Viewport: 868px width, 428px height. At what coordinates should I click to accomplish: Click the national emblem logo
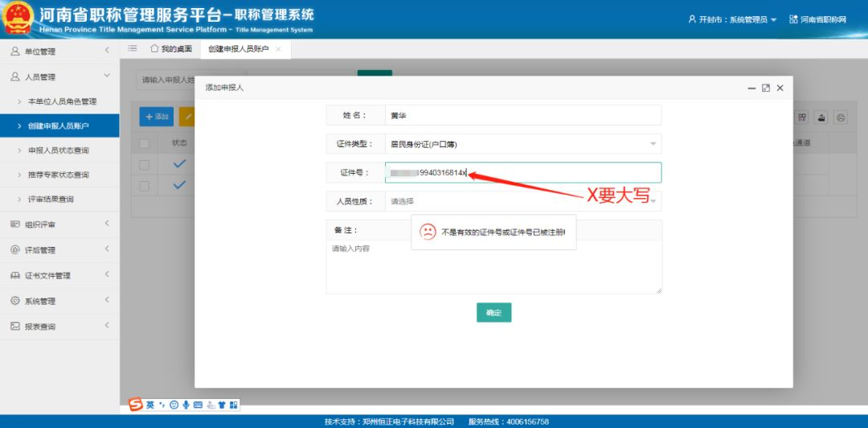tap(18, 19)
